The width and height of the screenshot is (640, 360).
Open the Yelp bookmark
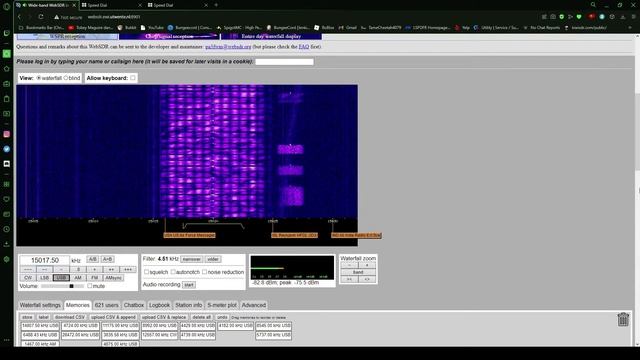coord(463,28)
